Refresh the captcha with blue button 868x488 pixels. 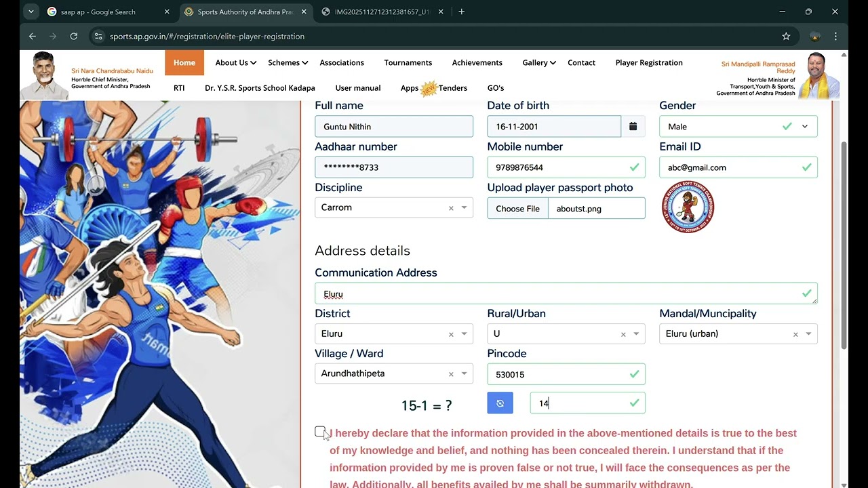[500, 403]
